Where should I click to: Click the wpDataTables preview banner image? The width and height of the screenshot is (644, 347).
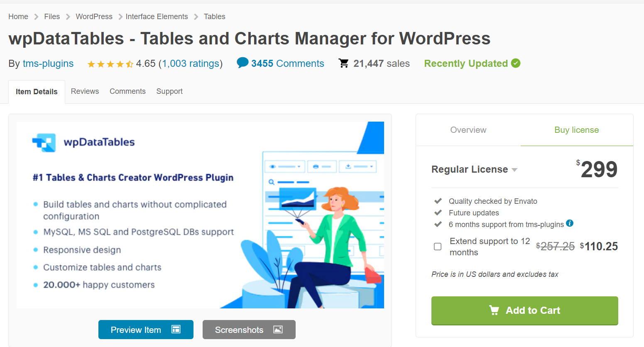(x=200, y=215)
